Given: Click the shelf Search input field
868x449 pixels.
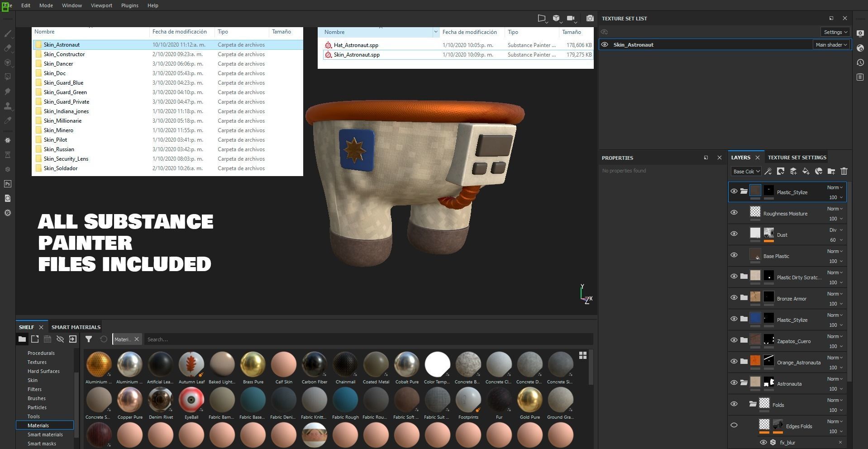Looking at the screenshot, I should click(x=368, y=339).
